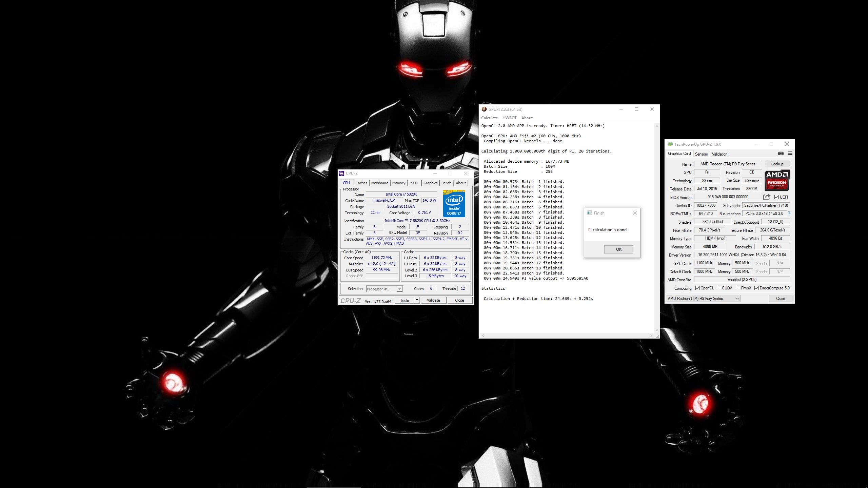This screenshot has width=868, height=488.
Task: Switch to the Validation tab in GPU-Z
Action: pyautogui.click(x=719, y=154)
